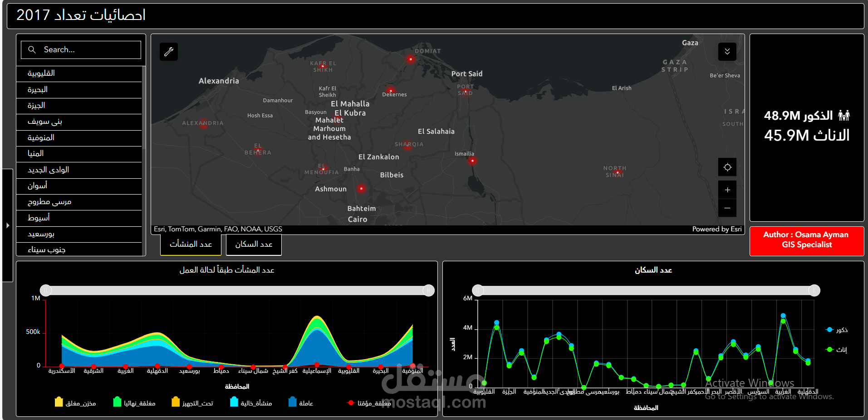Click the Powered by Esri link
The height and width of the screenshot is (420, 868).
coord(717,229)
